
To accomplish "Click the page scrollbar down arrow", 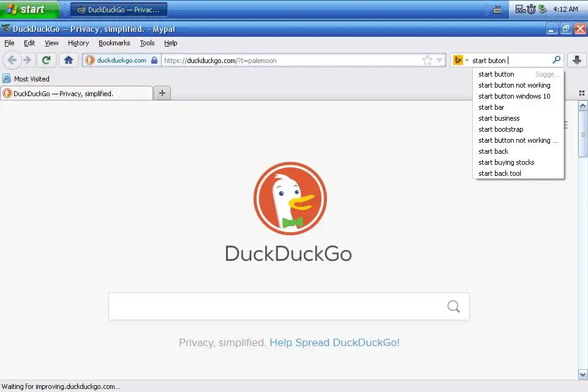I will (582, 374).
